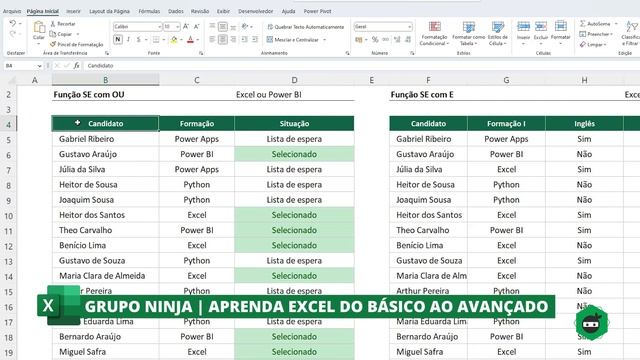Open the Calibri font name dropdown
Image resolution: width=640 pixels, height=360 pixels.
pos(159,27)
